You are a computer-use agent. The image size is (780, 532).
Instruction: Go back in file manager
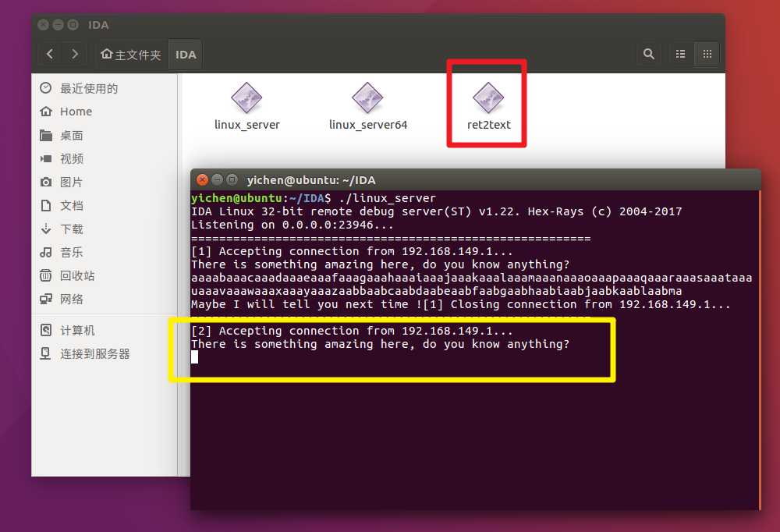50,54
